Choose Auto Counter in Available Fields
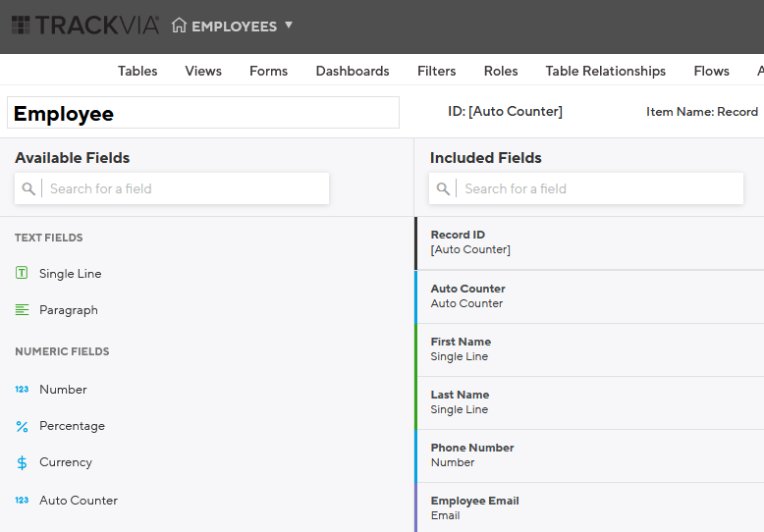 pyautogui.click(x=79, y=501)
